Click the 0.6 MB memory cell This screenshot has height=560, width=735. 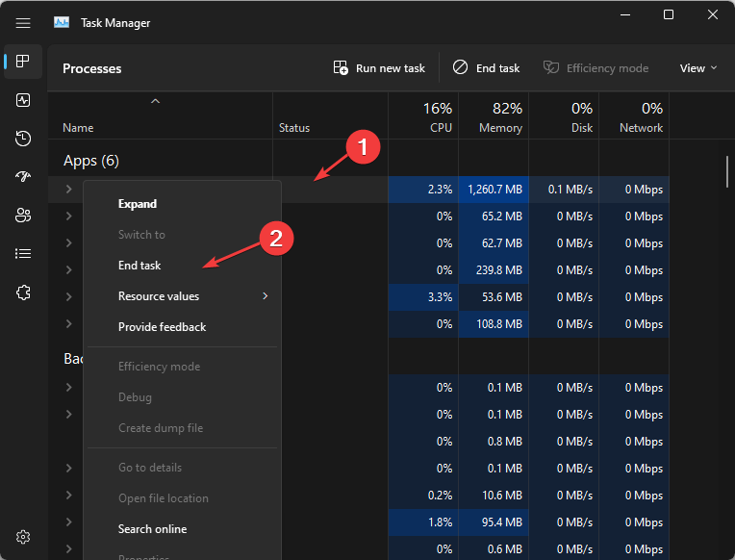click(494, 549)
